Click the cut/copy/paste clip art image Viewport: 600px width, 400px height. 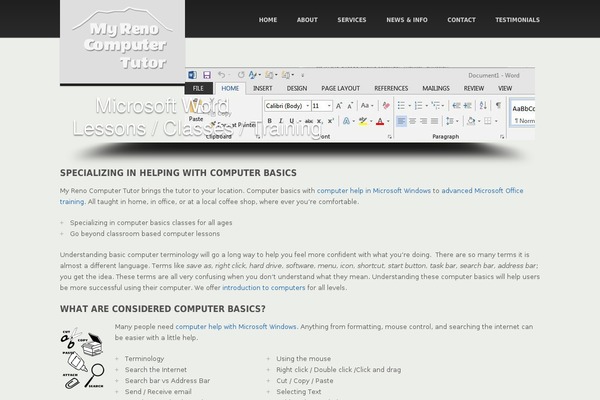pyautogui.click(x=83, y=358)
